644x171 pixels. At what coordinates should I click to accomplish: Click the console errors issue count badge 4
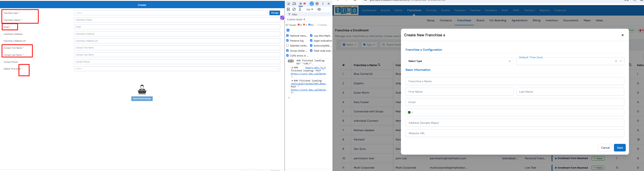click(300, 25)
